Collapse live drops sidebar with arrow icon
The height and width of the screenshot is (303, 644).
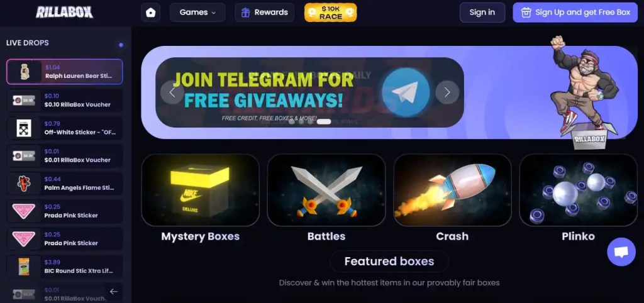(114, 291)
